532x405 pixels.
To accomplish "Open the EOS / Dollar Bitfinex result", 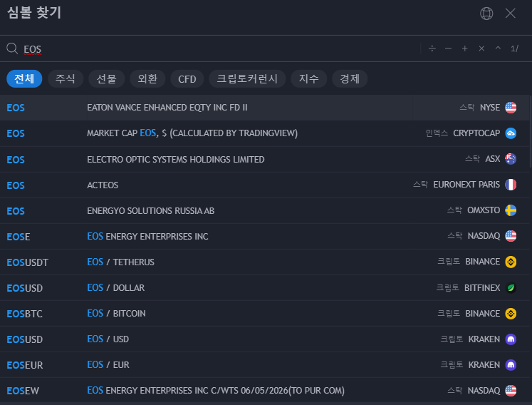I will 265,288.
